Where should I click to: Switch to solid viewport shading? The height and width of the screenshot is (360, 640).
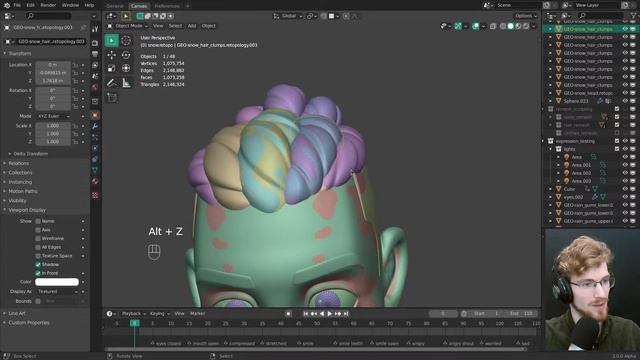511,26
